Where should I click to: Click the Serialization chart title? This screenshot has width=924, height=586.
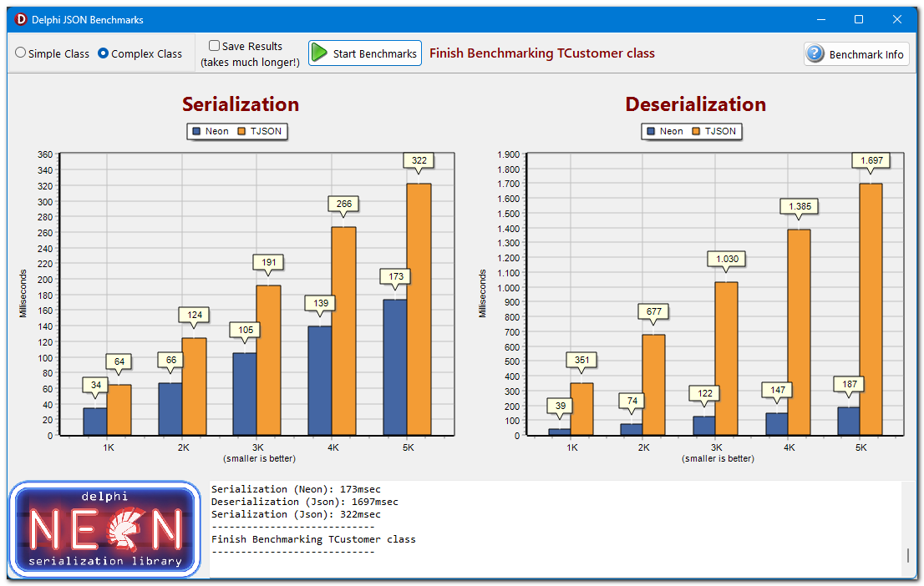[x=241, y=104]
